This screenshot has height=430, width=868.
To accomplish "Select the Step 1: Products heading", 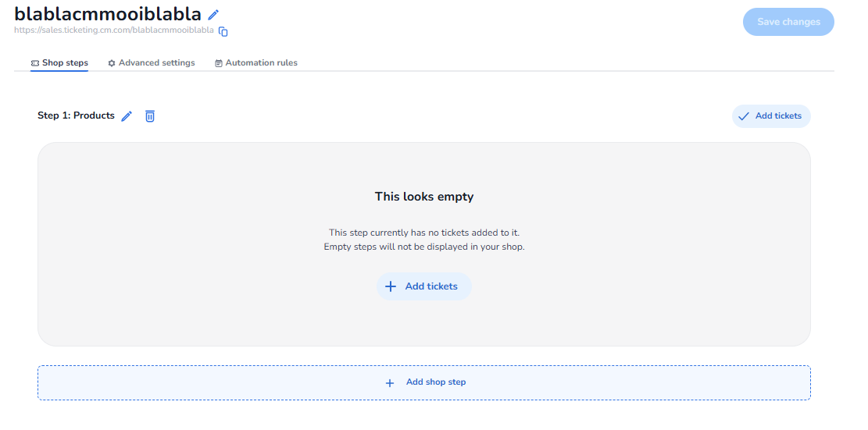I will pos(76,115).
